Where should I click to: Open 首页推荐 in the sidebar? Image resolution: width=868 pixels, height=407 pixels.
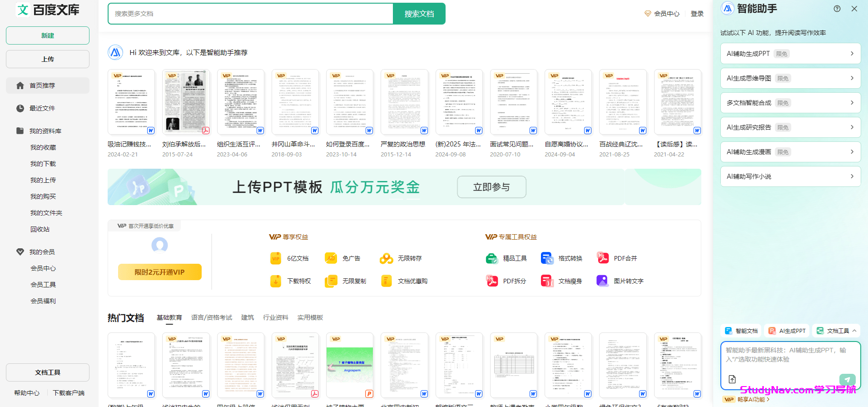pyautogui.click(x=48, y=85)
